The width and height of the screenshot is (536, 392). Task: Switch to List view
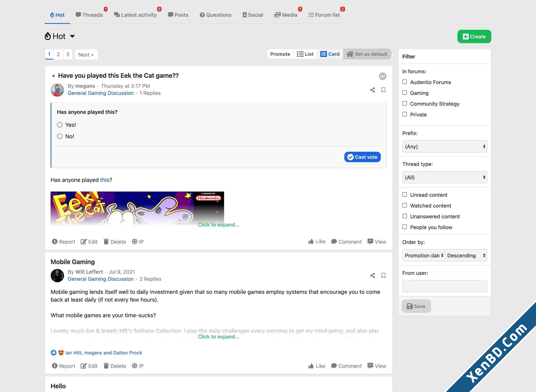pos(305,54)
